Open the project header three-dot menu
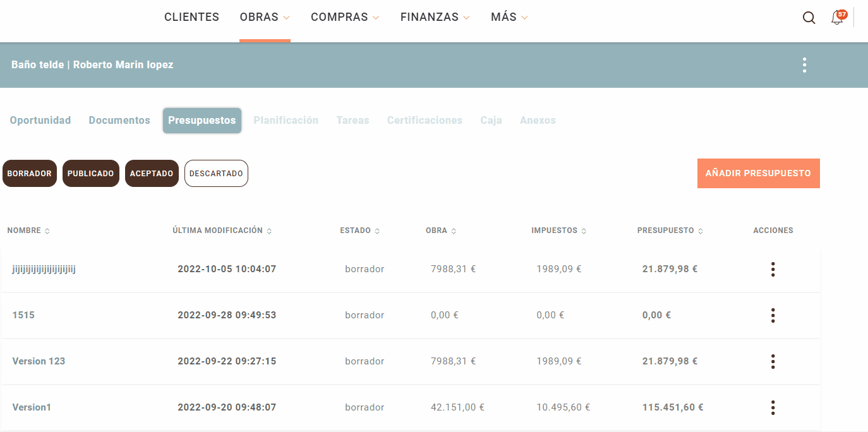 pyautogui.click(x=804, y=65)
